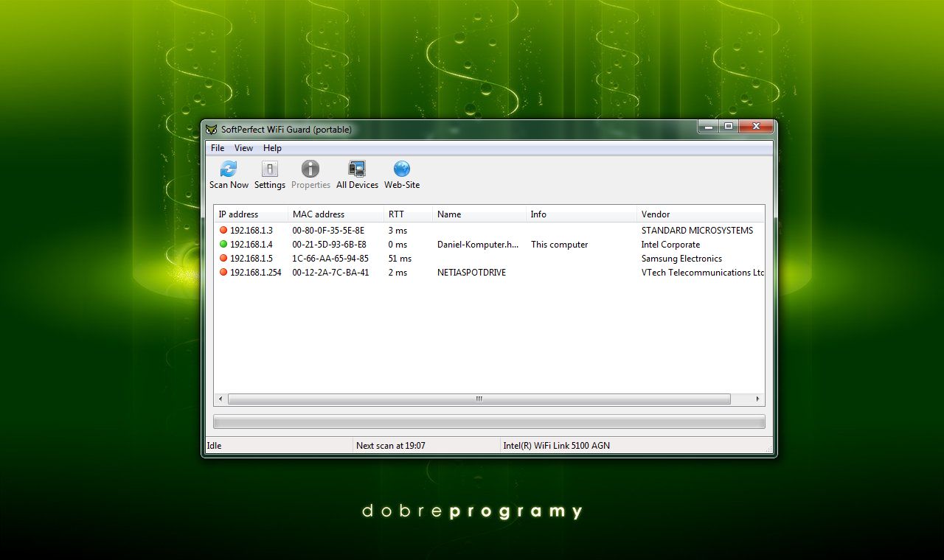Click the horizontal scrollbar left arrow
This screenshot has width=944, height=560.
[221, 399]
